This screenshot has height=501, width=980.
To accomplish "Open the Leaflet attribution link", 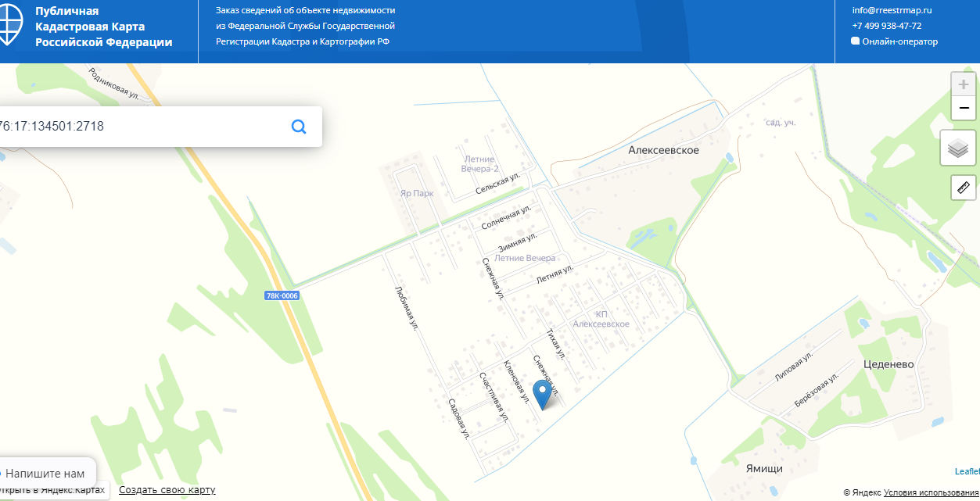I will (x=967, y=471).
